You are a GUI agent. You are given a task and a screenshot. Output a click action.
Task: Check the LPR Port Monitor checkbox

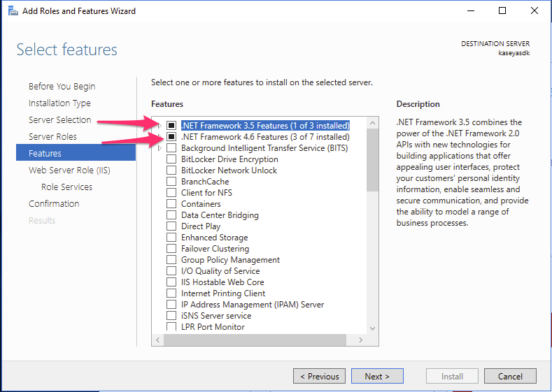pyautogui.click(x=171, y=326)
